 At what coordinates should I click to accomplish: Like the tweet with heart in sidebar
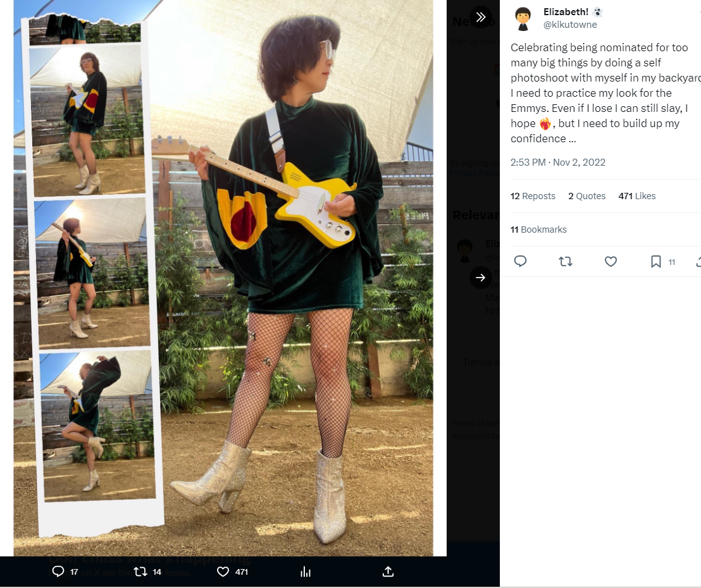coord(611,261)
